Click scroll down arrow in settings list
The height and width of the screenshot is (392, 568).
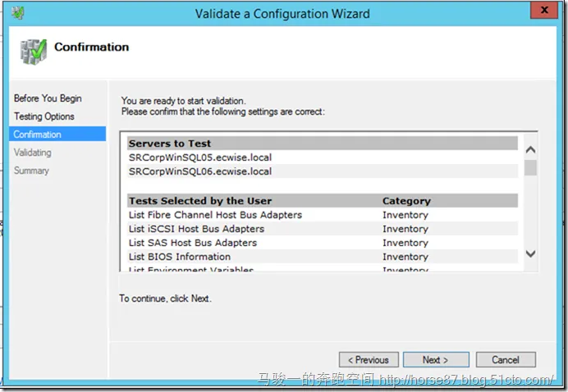[531, 253]
